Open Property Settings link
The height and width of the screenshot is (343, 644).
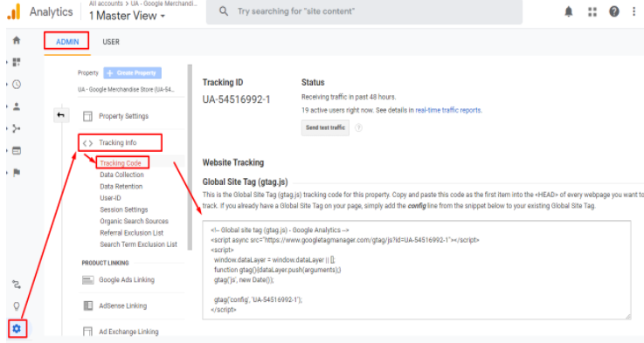[123, 117]
